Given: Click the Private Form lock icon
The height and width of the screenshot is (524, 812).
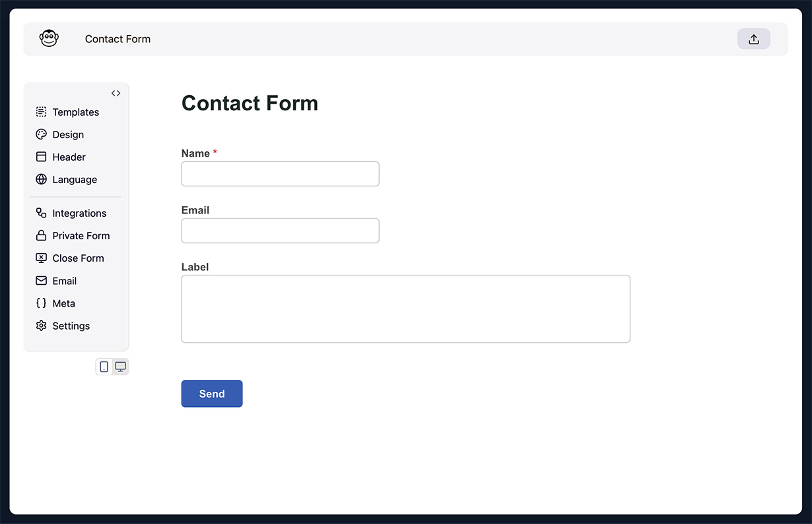Looking at the screenshot, I should click(x=41, y=235).
